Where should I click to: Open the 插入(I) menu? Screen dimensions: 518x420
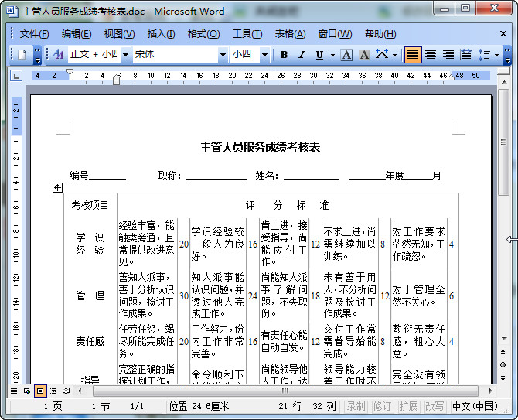(162, 34)
